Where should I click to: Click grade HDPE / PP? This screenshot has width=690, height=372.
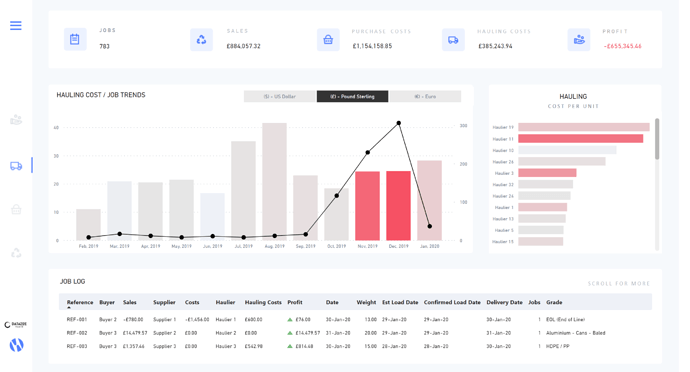tap(558, 346)
